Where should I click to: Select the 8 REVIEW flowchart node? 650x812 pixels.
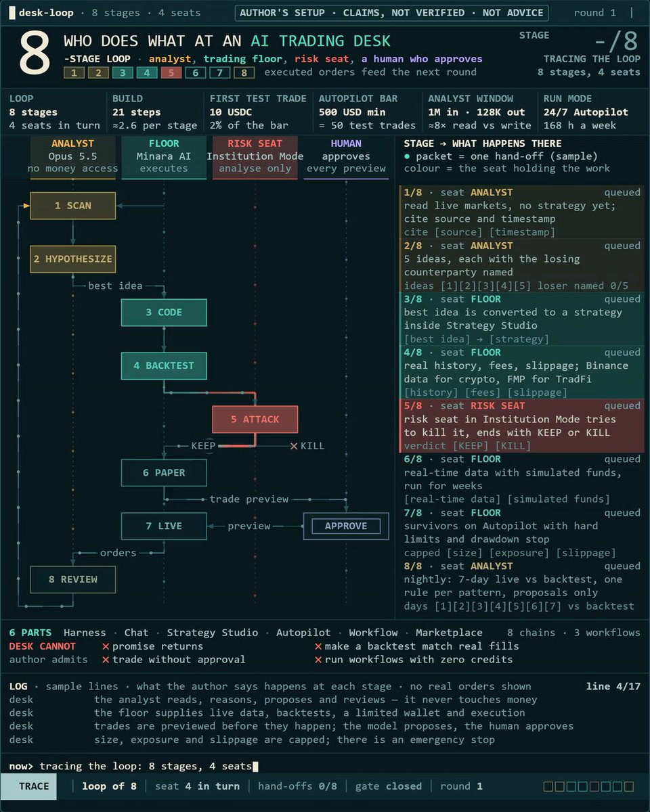(x=73, y=580)
